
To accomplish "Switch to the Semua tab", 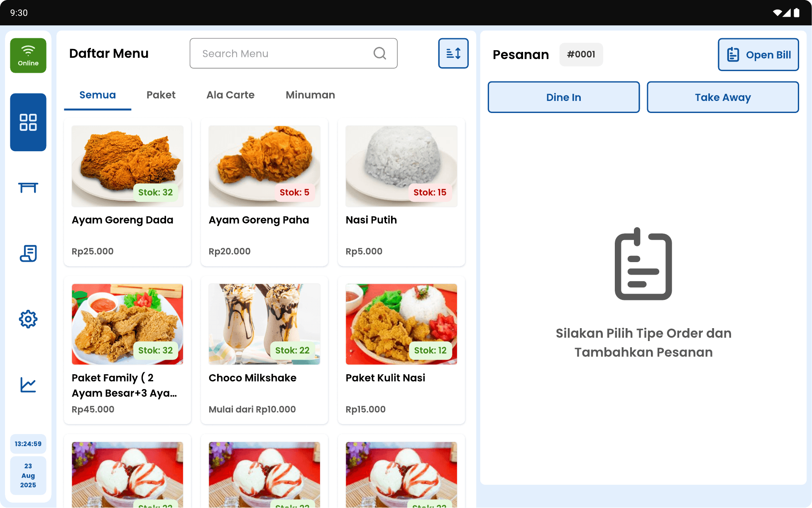I will click(98, 95).
